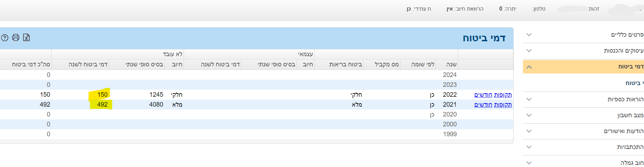Click the הרשאת חיוב status in top bar
The image size is (644, 167).
(465, 9)
